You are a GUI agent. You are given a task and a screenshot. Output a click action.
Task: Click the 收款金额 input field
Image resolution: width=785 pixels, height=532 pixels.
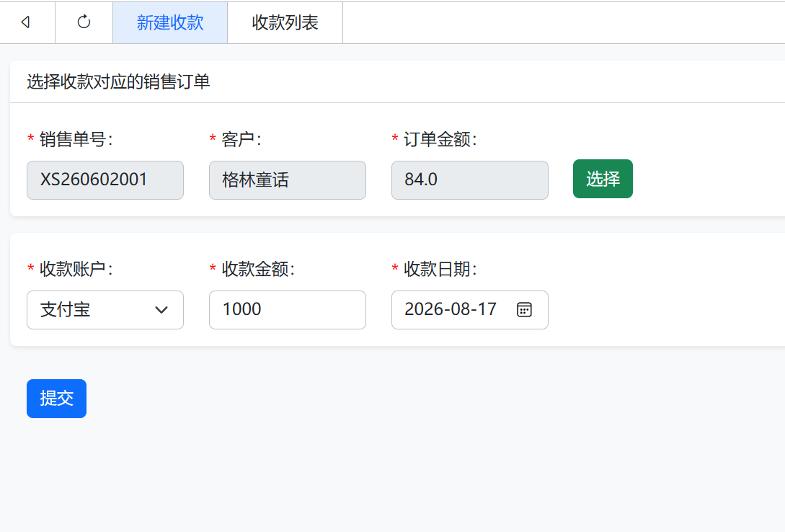288,310
